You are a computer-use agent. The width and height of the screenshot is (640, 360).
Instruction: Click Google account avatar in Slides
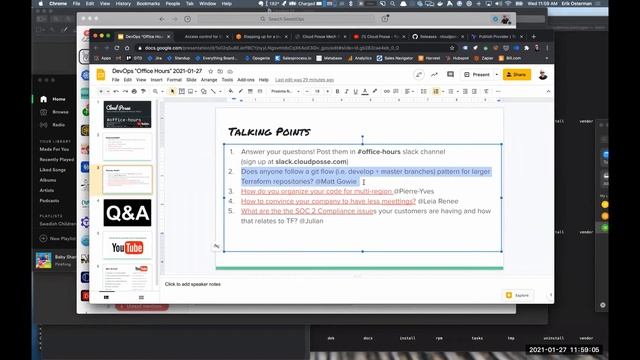542,75
